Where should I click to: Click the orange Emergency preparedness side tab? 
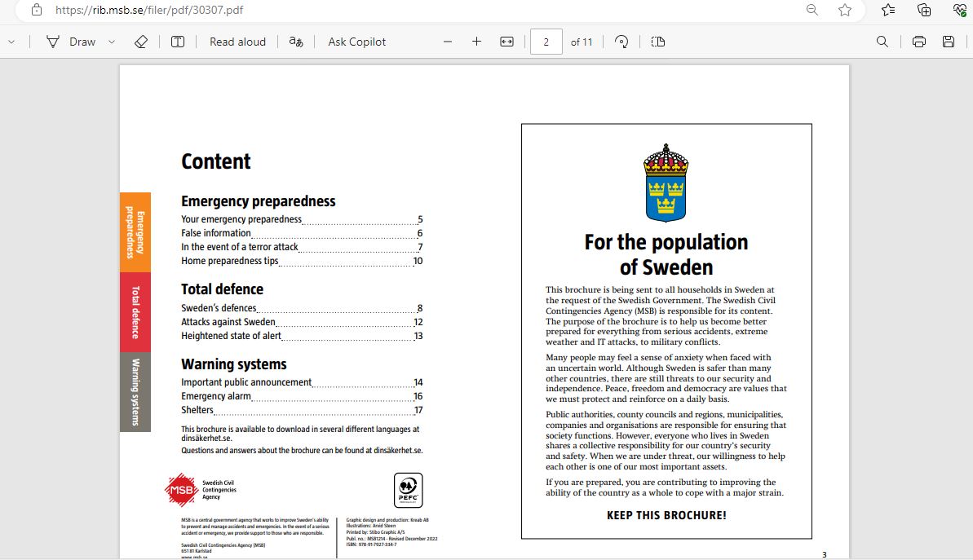click(135, 232)
